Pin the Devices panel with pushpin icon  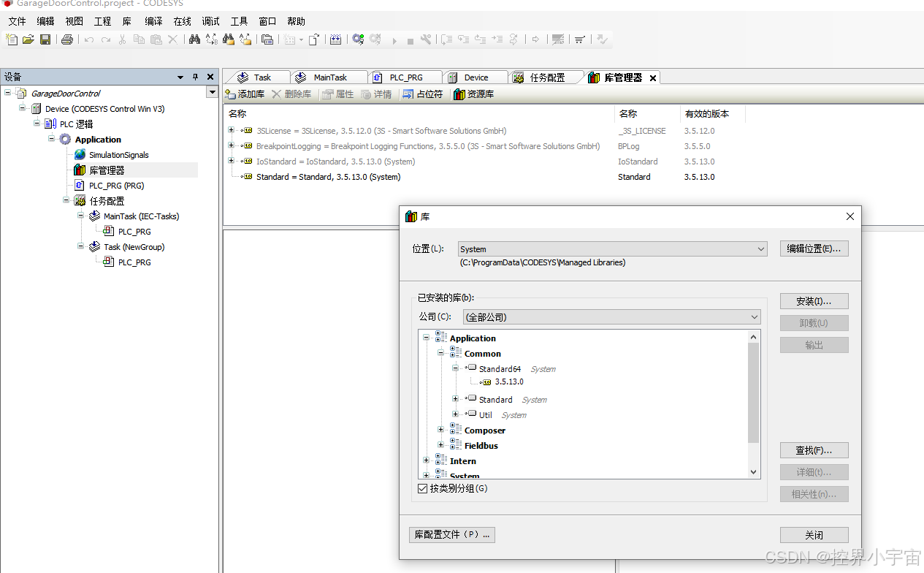pyautogui.click(x=195, y=77)
